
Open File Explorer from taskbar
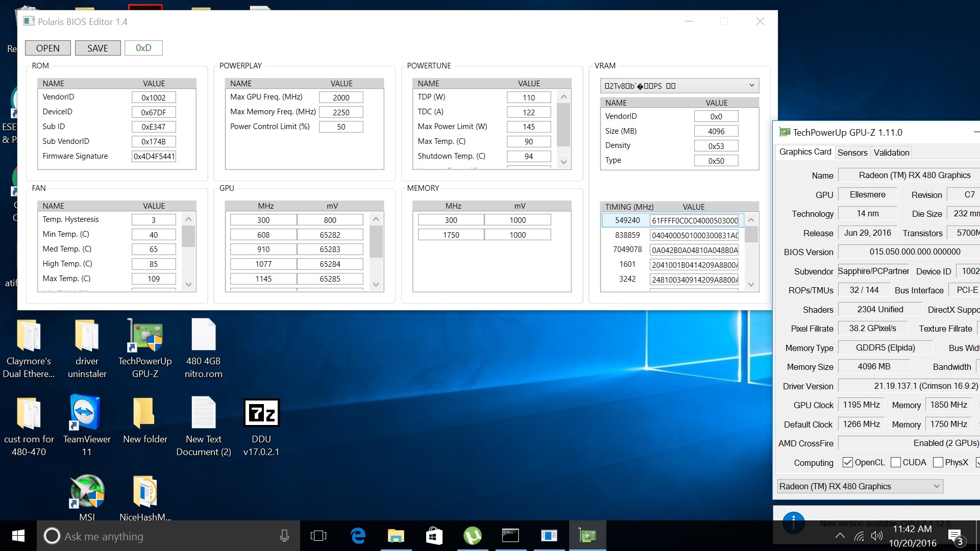(x=396, y=536)
